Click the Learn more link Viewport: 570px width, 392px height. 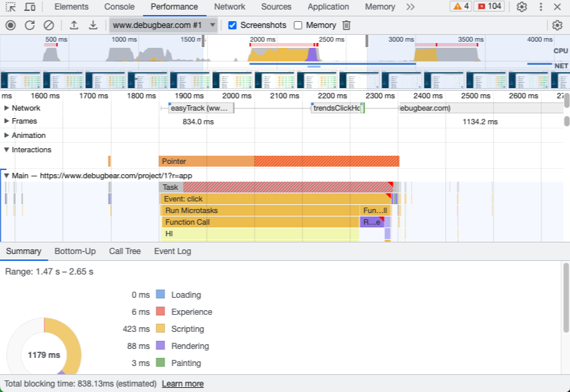[182, 384]
